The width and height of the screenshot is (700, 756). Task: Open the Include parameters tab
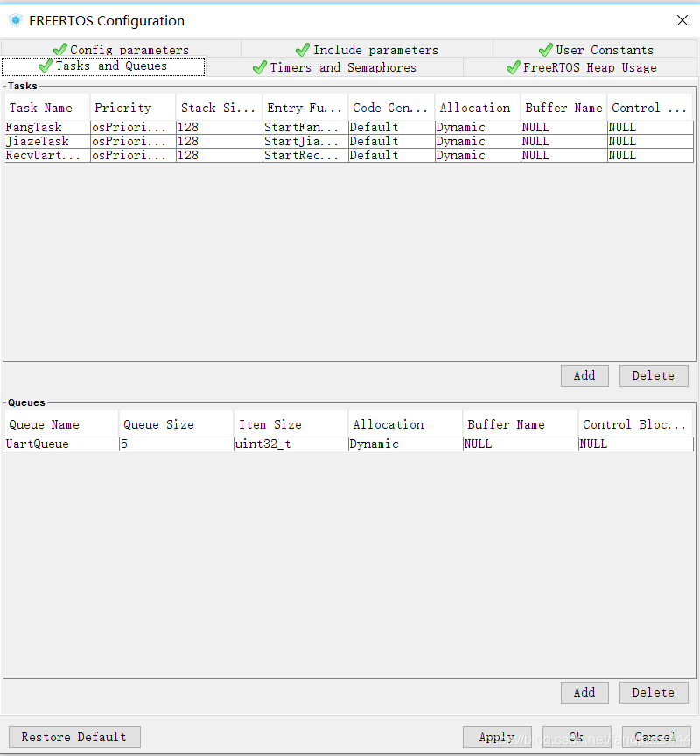pos(367,49)
